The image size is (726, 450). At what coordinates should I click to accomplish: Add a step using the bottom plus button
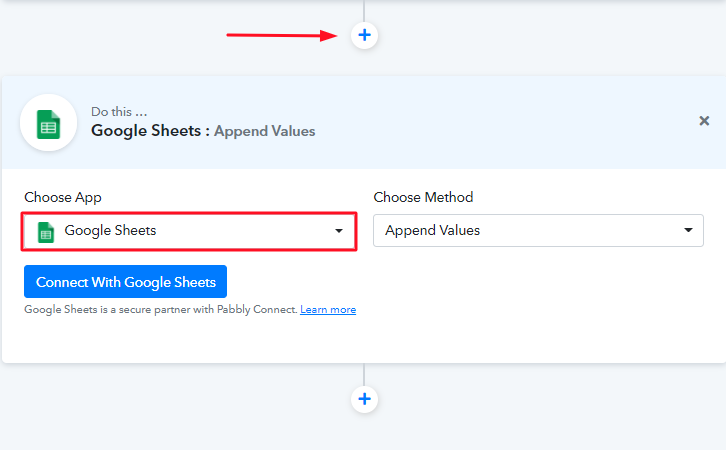364,399
